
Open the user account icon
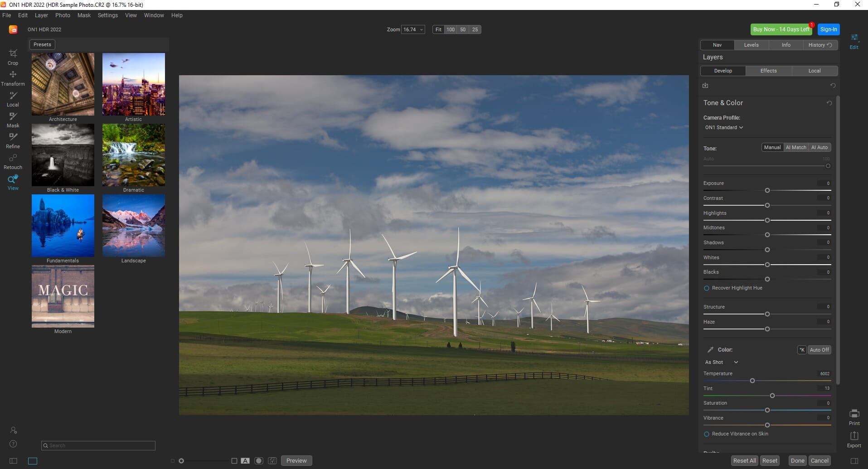tap(13, 430)
